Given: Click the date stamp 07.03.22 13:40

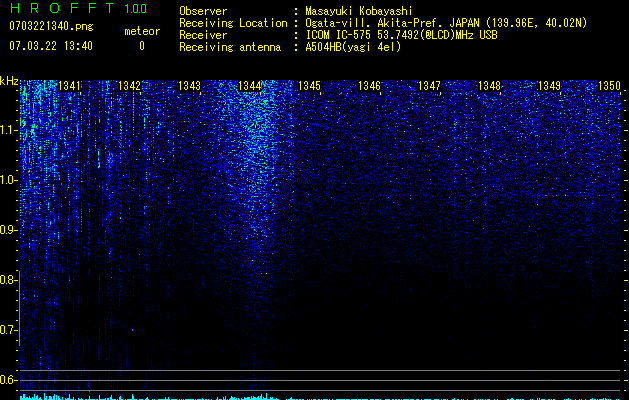Looking at the screenshot, I should click(51, 46).
